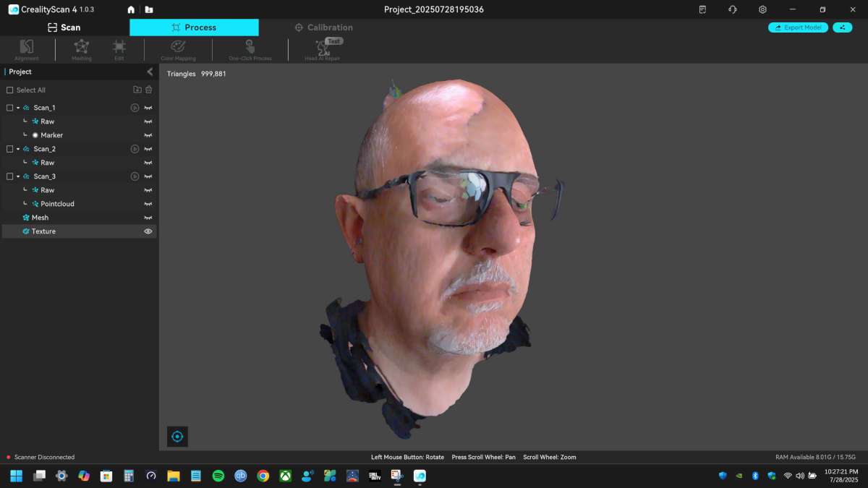
Task: Select the Mesh item in project tree
Action: [x=79, y=218]
